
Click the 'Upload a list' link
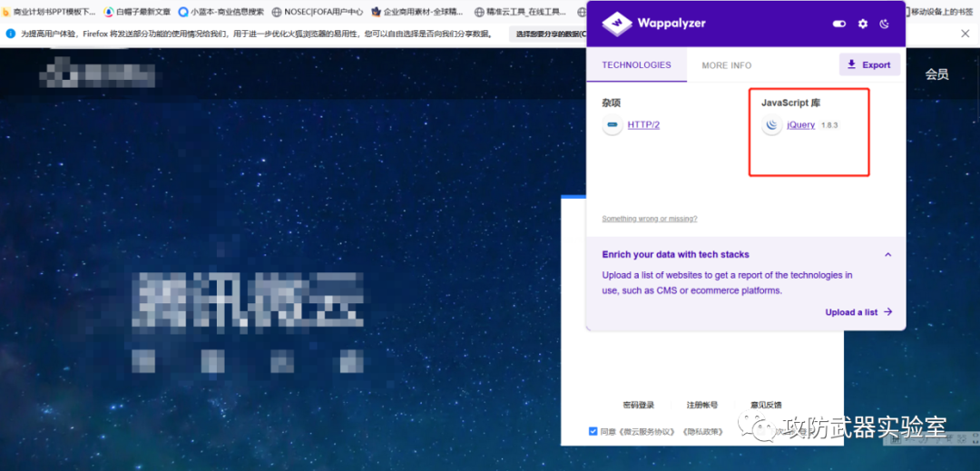pos(858,312)
